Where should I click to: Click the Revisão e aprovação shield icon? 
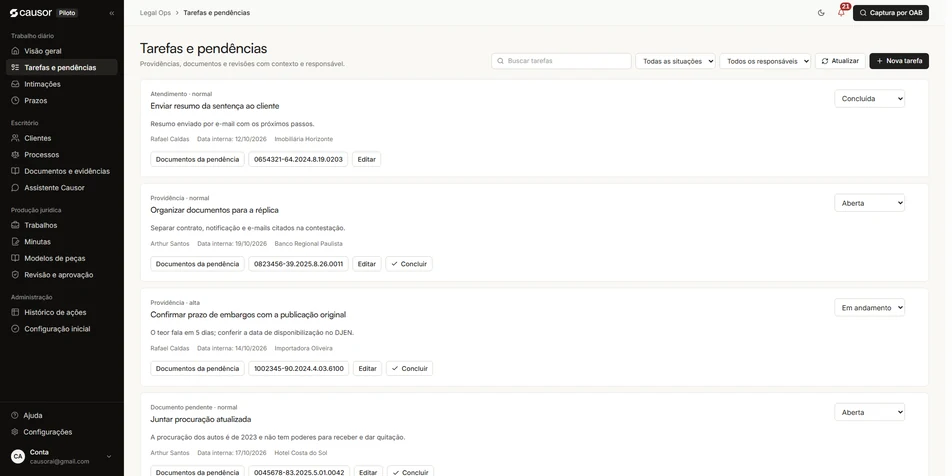(x=16, y=274)
